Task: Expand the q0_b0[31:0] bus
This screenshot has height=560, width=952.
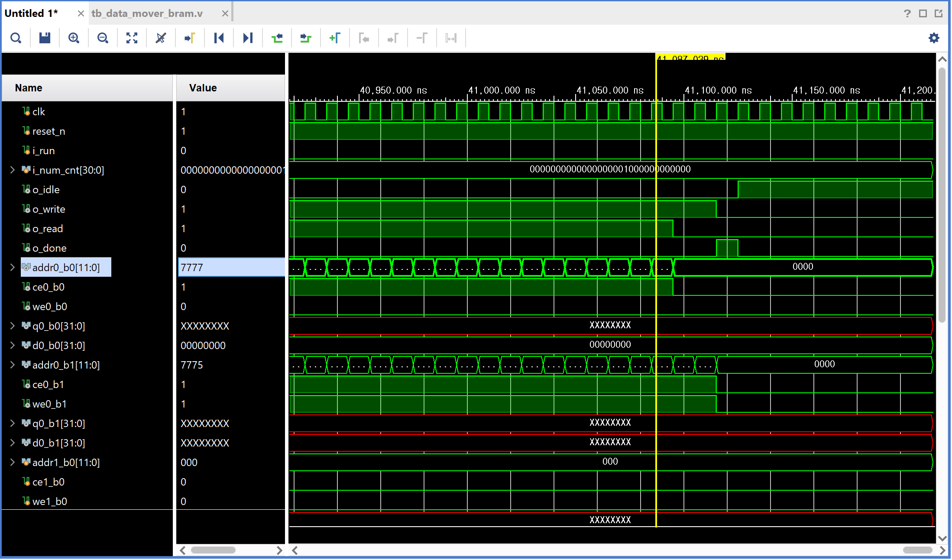Action: click(x=13, y=326)
